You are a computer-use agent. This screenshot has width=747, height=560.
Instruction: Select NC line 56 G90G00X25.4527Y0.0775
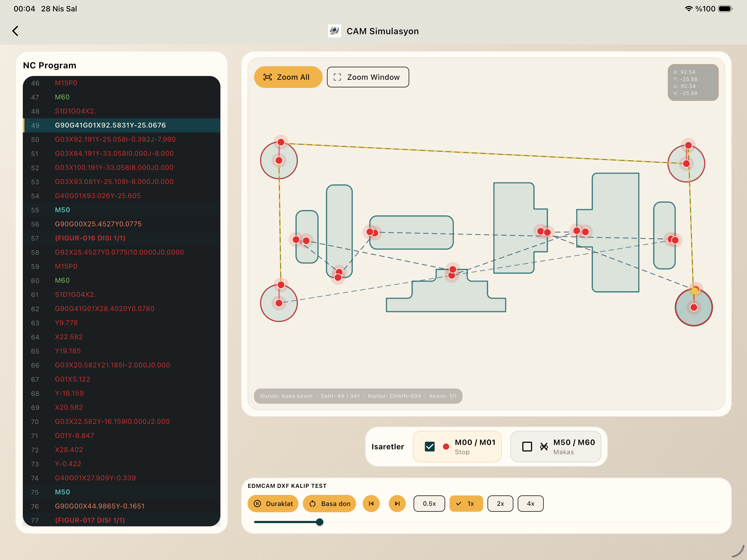pyautogui.click(x=122, y=224)
